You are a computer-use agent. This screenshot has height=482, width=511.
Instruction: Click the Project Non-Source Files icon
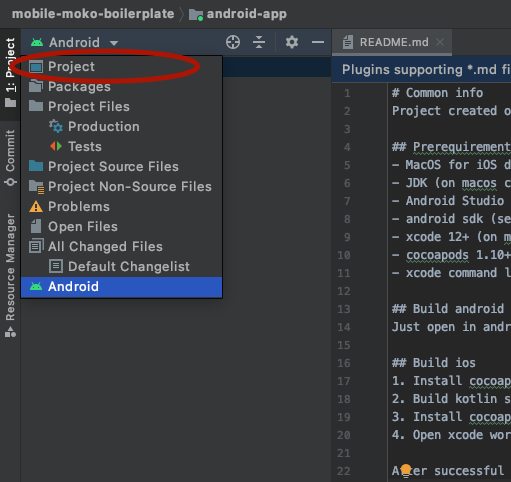(36, 187)
